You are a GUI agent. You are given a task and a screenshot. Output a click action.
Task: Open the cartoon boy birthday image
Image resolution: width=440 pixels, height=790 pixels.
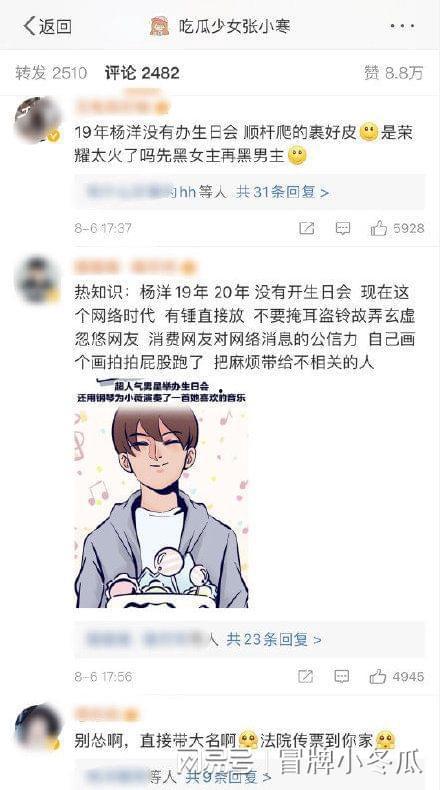tap(161, 493)
